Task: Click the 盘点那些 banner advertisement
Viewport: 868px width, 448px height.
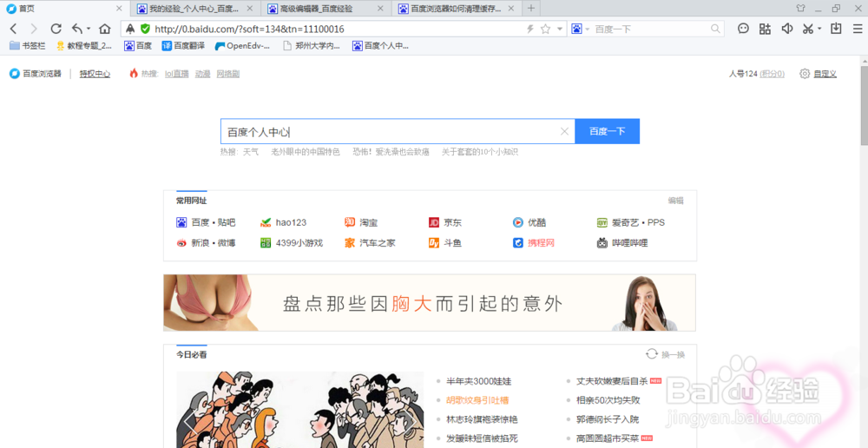Action: tap(430, 303)
